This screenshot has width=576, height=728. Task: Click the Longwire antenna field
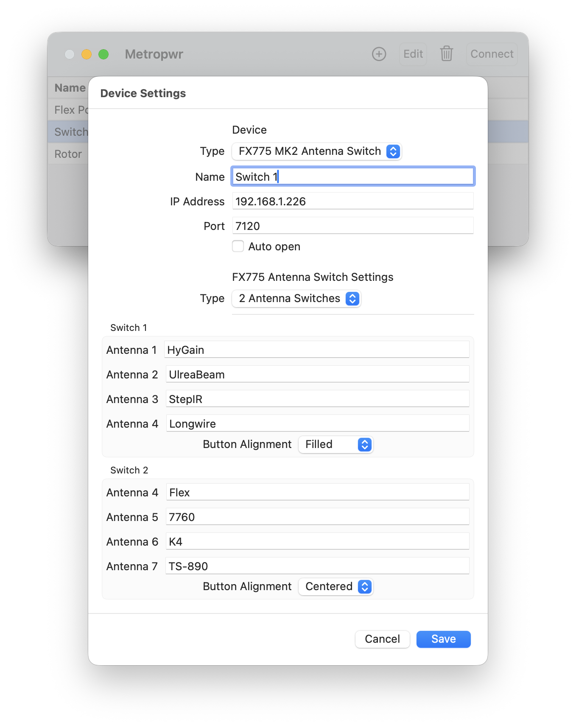317,424
